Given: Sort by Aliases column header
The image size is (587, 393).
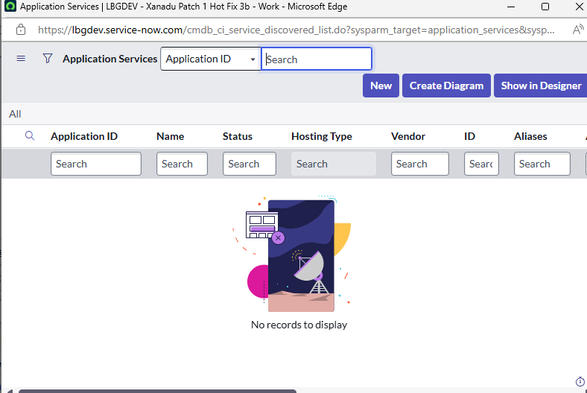Looking at the screenshot, I should pyautogui.click(x=530, y=136).
